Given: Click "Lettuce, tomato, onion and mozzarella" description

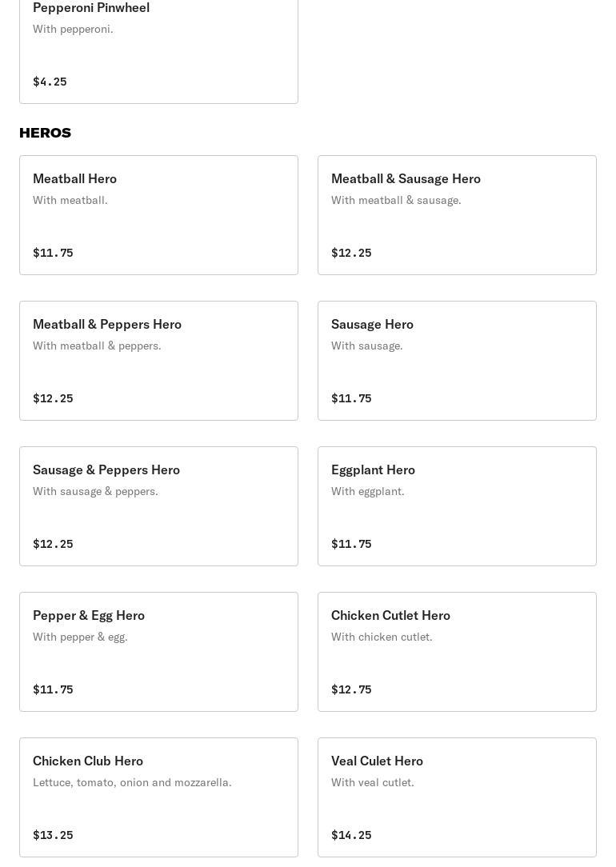Looking at the screenshot, I should coord(132,782).
